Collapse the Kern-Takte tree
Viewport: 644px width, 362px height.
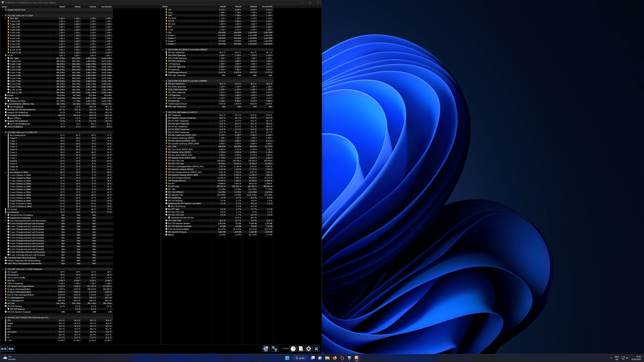(x=5, y=58)
